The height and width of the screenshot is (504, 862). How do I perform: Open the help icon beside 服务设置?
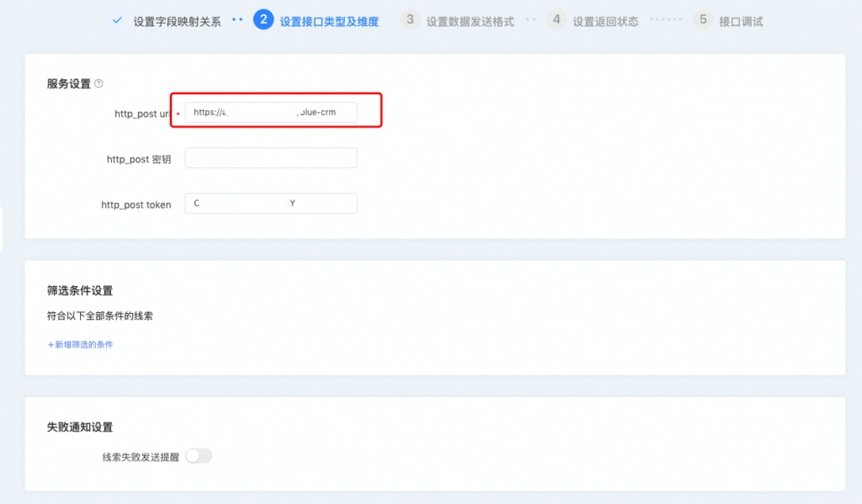pos(98,83)
